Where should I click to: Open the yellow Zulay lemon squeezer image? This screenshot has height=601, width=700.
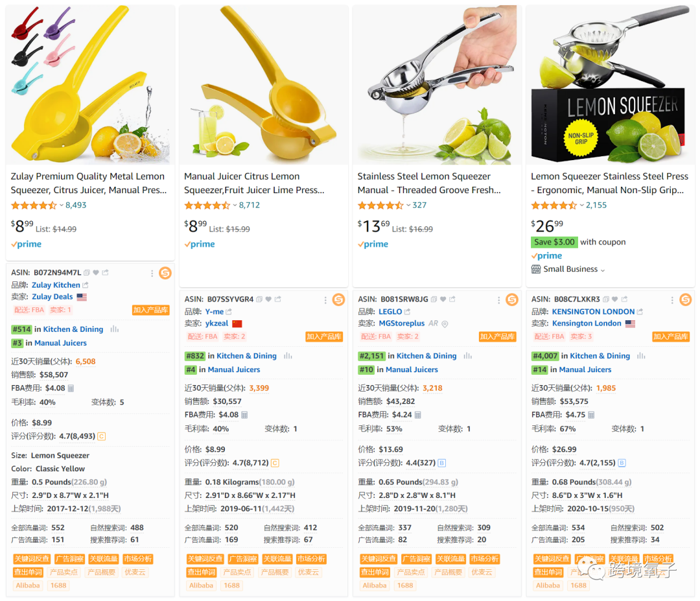click(x=90, y=84)
